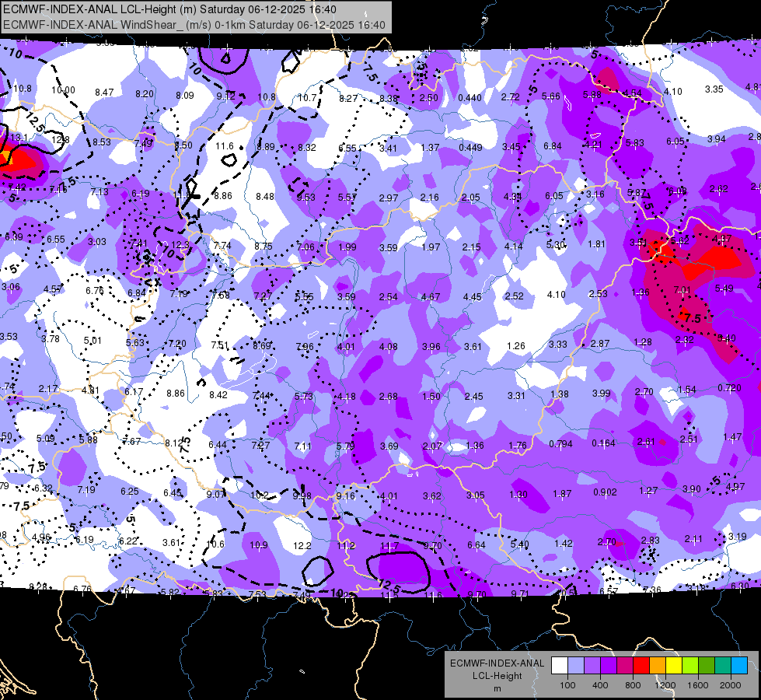This screenshot has height=700, width=761.
Task: Click the wind shear value 12.8
Action: tap(60, 140)
